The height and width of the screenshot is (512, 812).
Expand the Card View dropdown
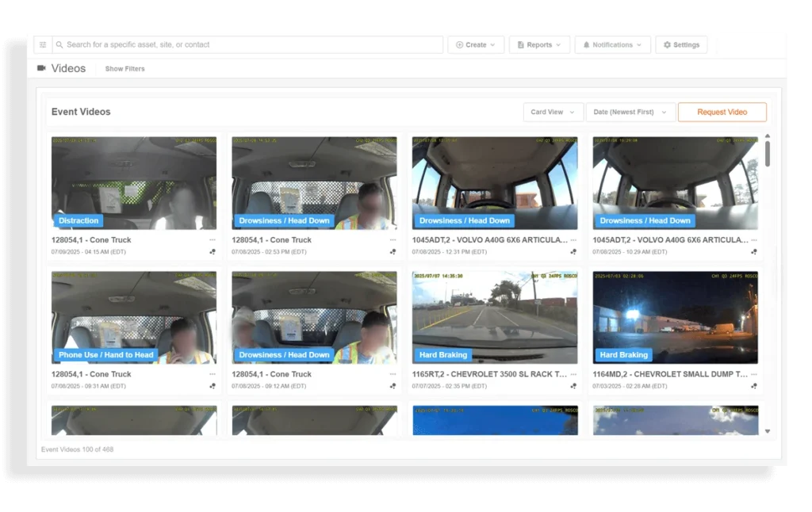(553, 113)
